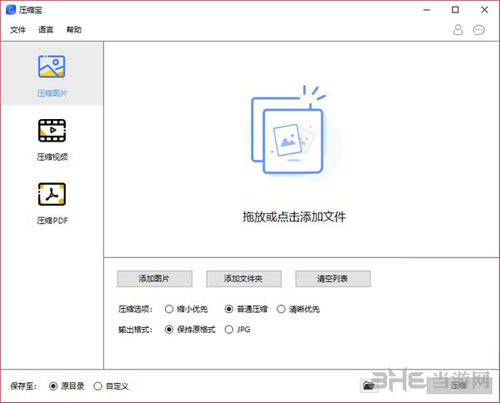Open the 文件 menu
Viewport: 500px width, 403px height.
[18, 30]
